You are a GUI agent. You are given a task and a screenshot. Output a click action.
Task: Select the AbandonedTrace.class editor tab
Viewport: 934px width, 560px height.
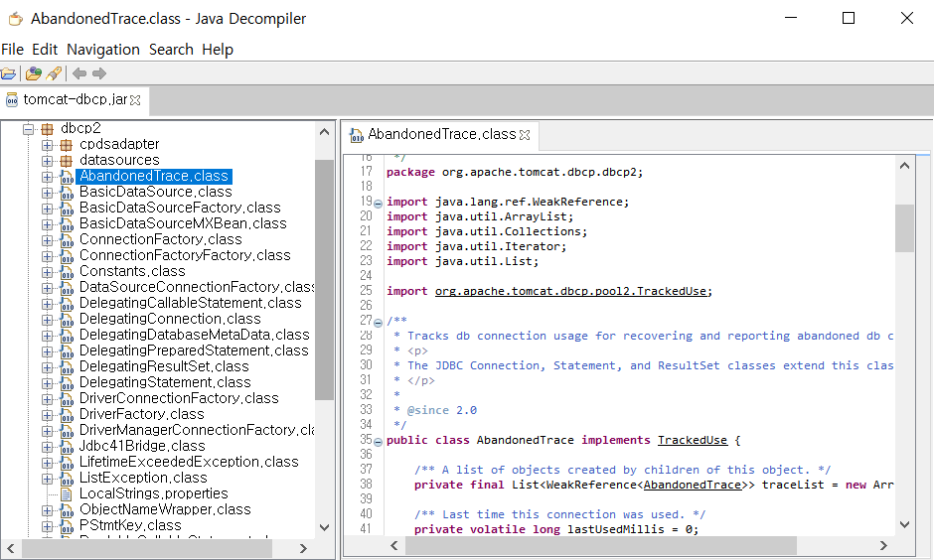click(441, 135)
